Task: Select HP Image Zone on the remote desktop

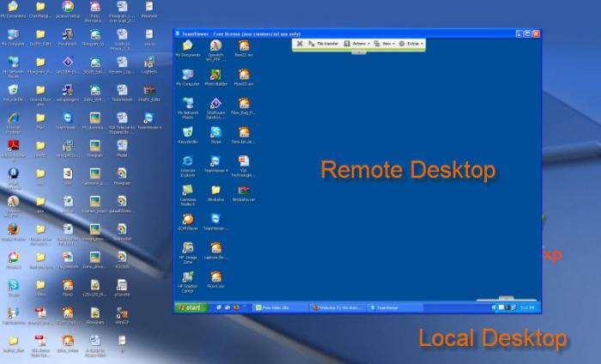Action: pos(188,253)
